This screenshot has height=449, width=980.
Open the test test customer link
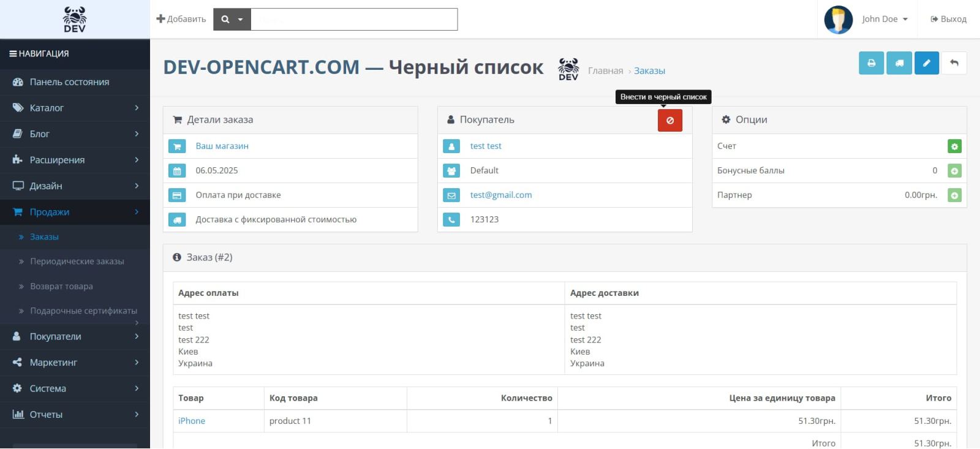[x=486, y=146]
